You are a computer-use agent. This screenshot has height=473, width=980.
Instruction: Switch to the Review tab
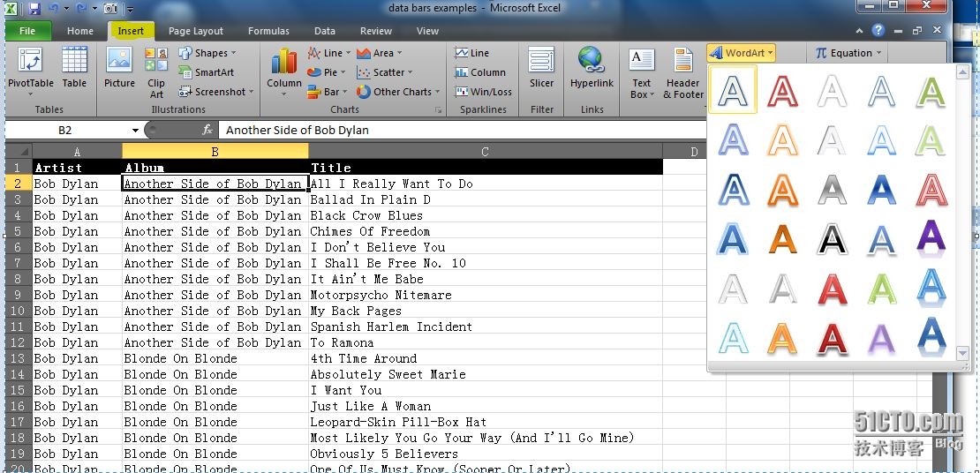376,31
